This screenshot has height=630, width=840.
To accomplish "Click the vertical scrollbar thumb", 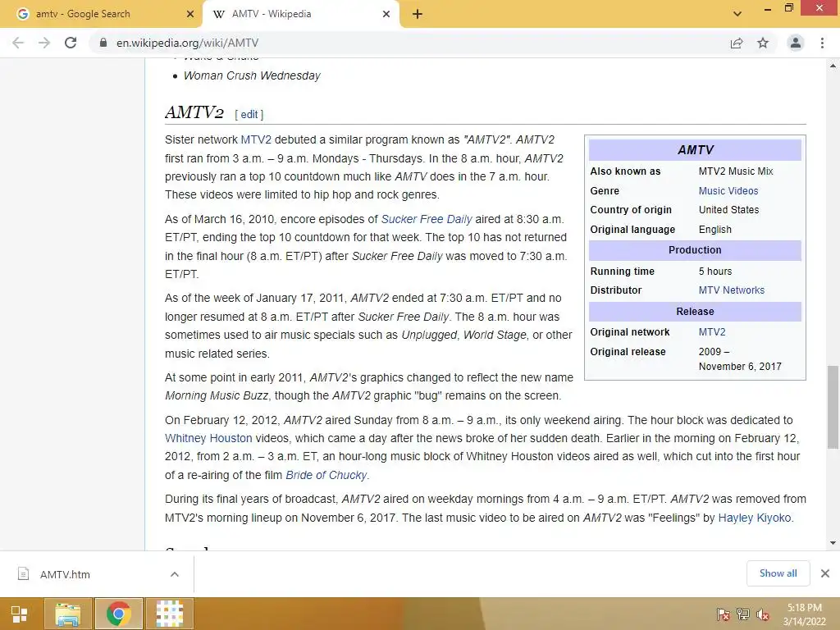I will 833,407.
